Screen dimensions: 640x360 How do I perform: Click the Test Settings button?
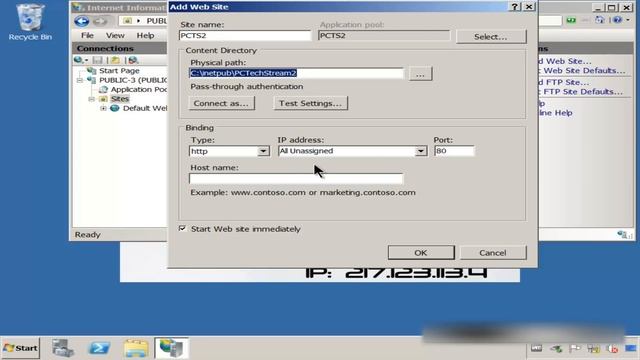point(310,103)
